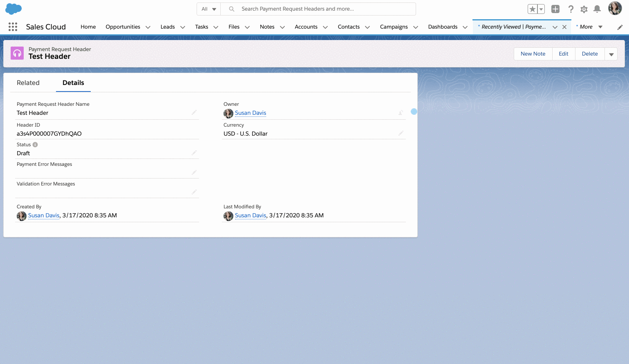Edit the Currency field pencil icon
Screen dimensions: 629x364
tap(401, 133)
